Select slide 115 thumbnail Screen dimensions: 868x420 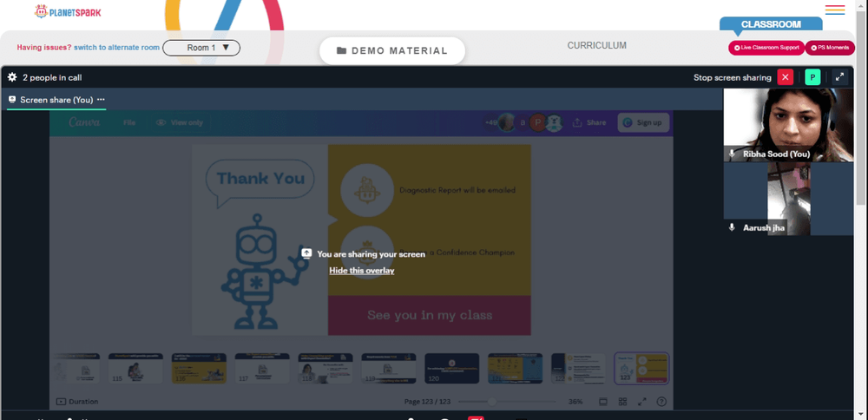[x=135, y=369]
